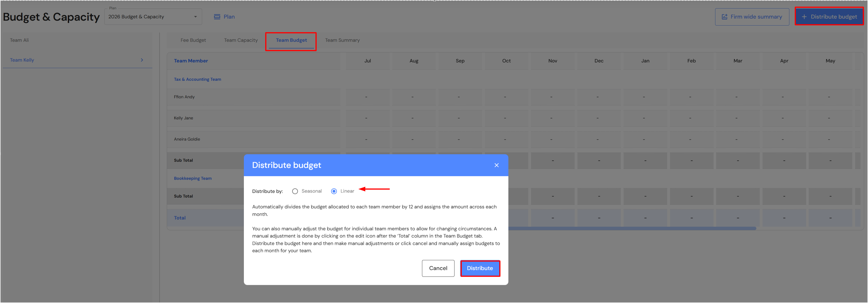
Task: Switch to the Team Capacity tab
Action: [241, 40]
